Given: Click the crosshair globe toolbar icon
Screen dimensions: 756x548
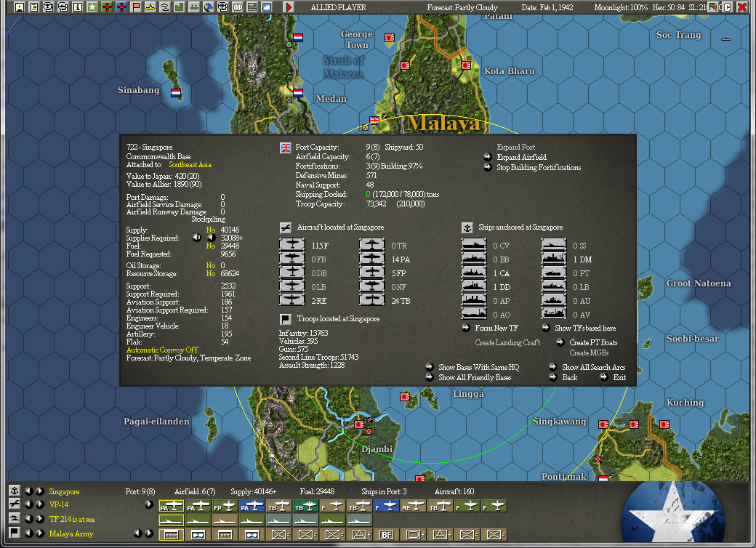Looking at the screenshot, I should [222, 7].
